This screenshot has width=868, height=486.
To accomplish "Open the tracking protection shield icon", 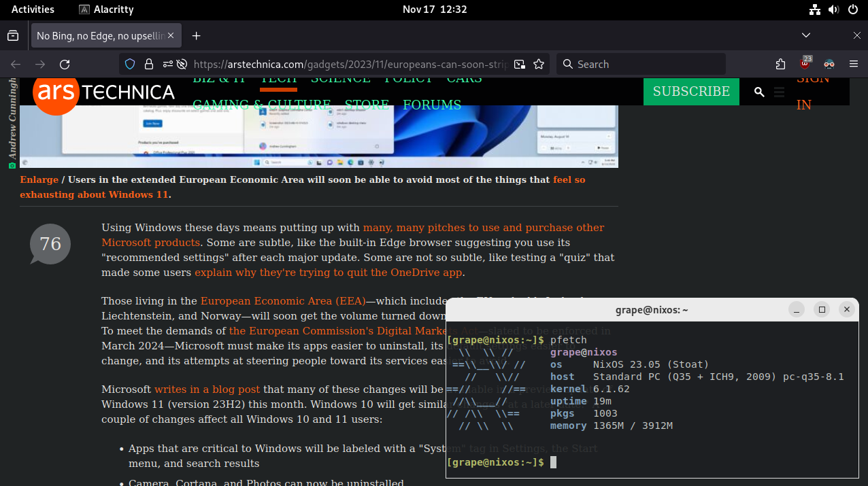I will tap(130, 64).
